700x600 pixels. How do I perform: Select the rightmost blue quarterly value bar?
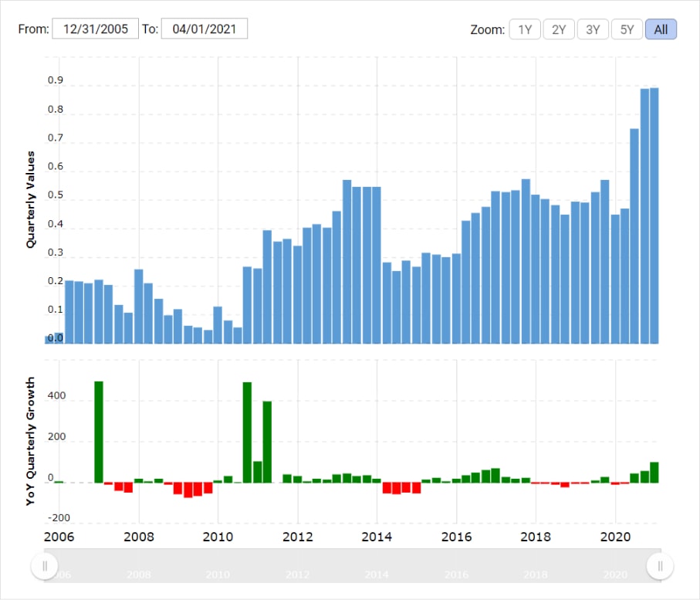(x=654, y=216)
